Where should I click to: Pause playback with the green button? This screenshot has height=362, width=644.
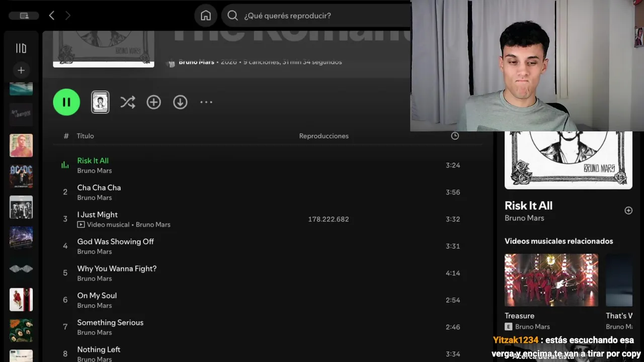tap(66, 102)
